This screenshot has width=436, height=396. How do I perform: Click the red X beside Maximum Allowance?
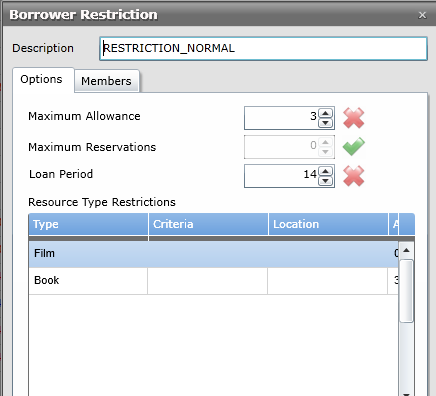(x=354, y=118)
